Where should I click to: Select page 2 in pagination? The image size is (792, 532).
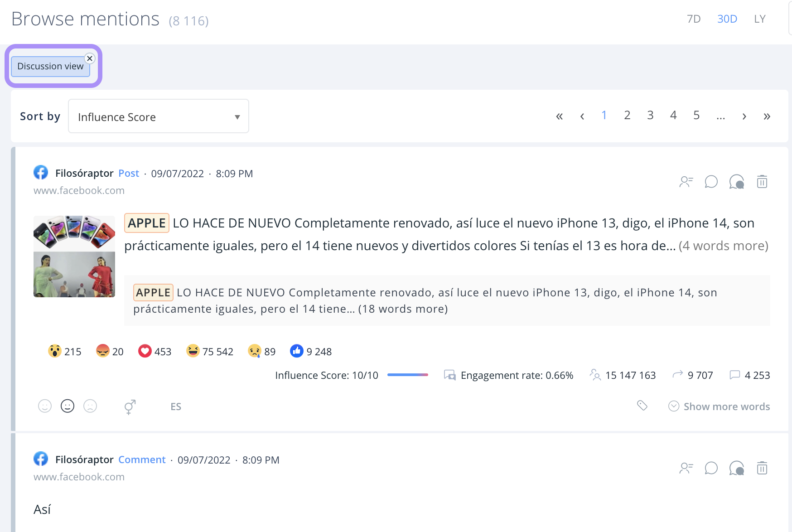coord(627,116)
